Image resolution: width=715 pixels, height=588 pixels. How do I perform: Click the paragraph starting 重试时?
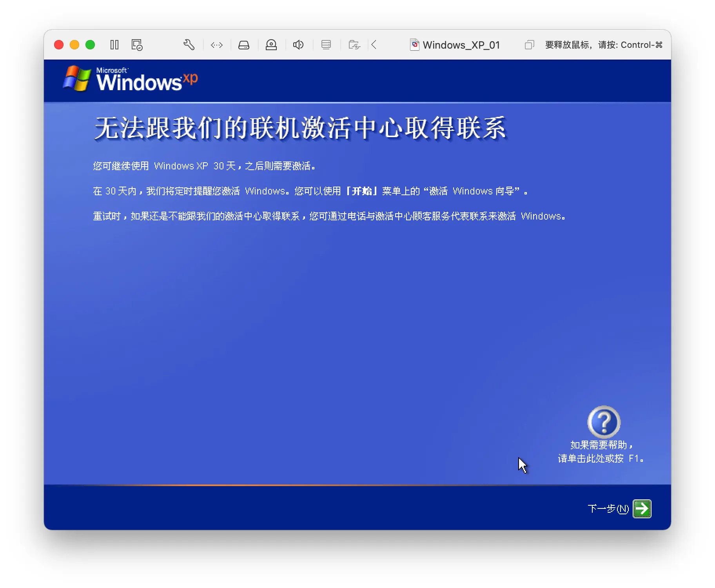pos(329,216)
